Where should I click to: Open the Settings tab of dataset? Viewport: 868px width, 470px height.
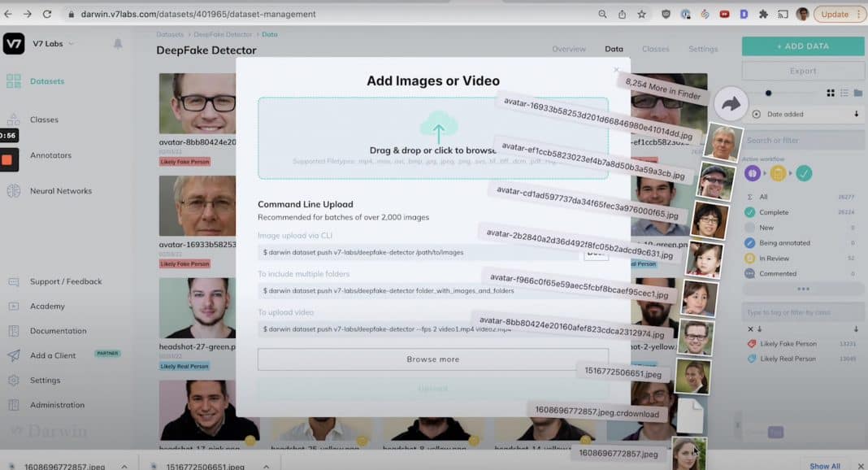pyautogui.click(x=703, y=49)
